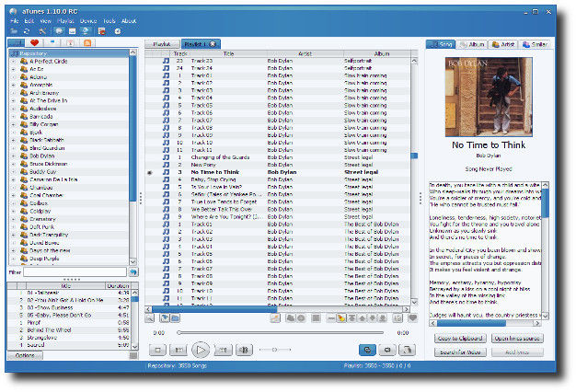Click the load playlist icon

[x=165, y=318]
